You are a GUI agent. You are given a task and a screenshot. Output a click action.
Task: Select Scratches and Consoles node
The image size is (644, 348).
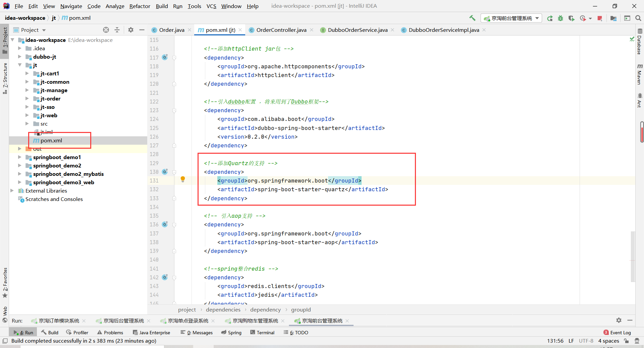point(54,199)
